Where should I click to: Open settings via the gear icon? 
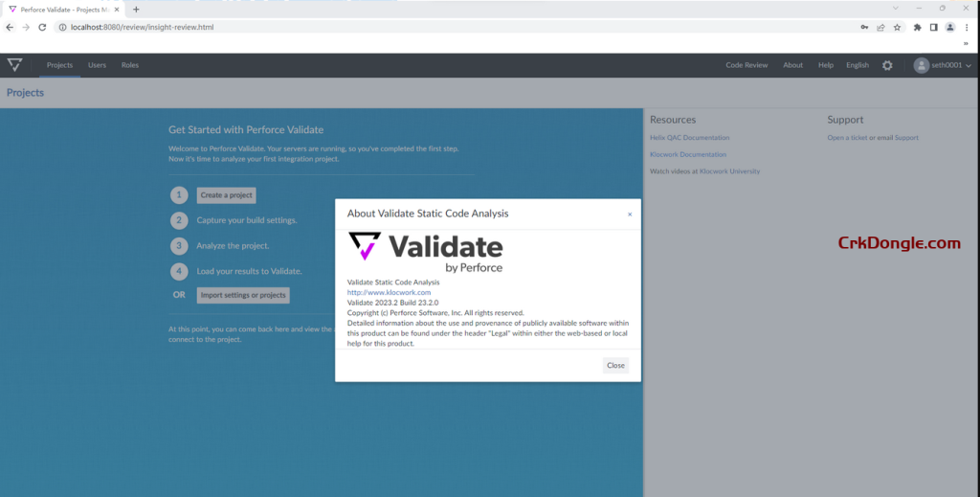click(887, 65)
